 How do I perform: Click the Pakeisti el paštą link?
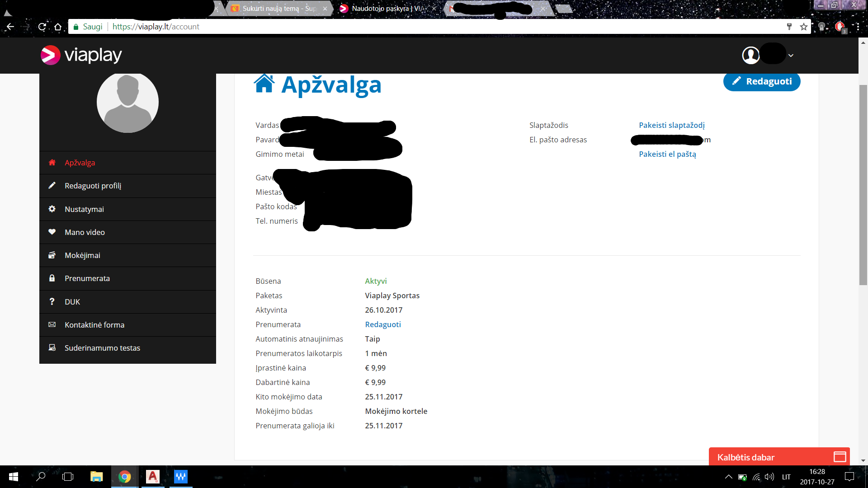pos(667,154)
